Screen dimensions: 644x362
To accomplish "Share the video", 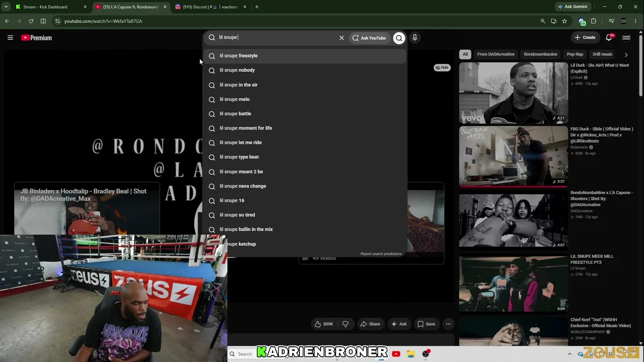I will [370, 324].
